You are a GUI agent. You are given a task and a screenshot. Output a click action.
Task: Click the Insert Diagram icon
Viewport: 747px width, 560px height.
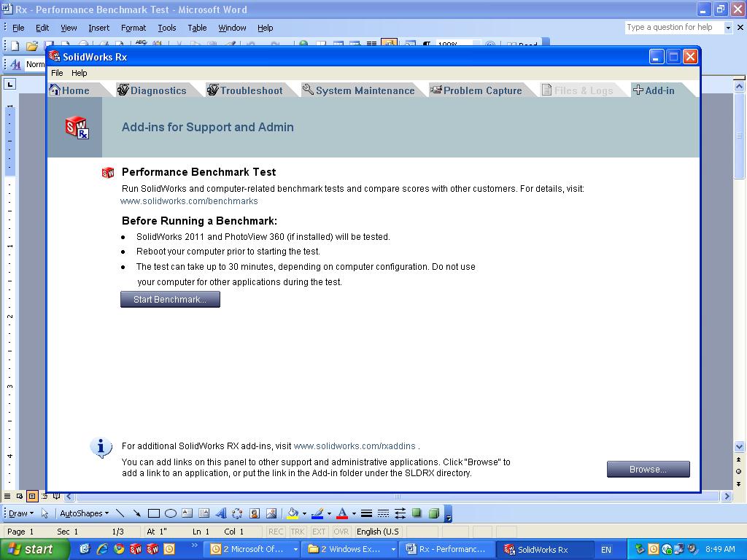[237, 513]
